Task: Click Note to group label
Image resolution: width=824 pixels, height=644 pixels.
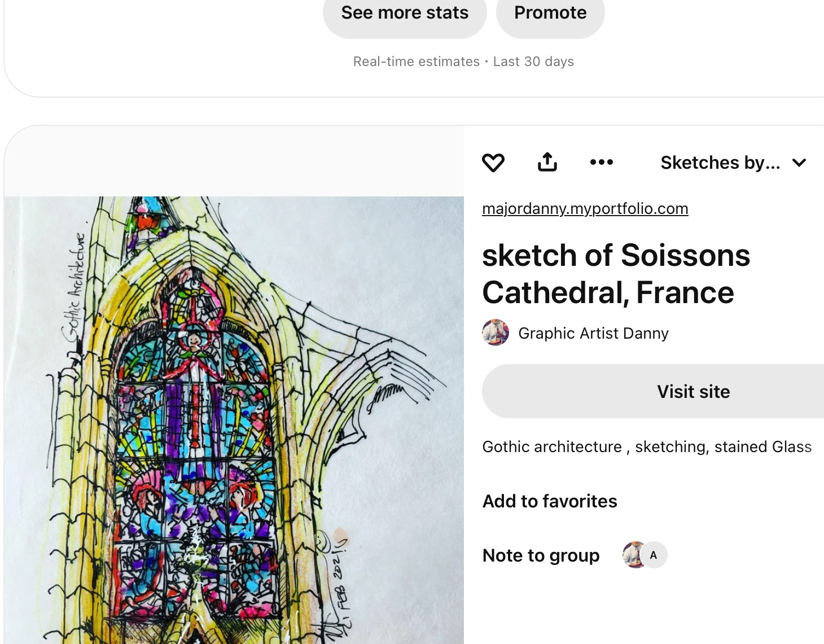Action: point(541,555)
